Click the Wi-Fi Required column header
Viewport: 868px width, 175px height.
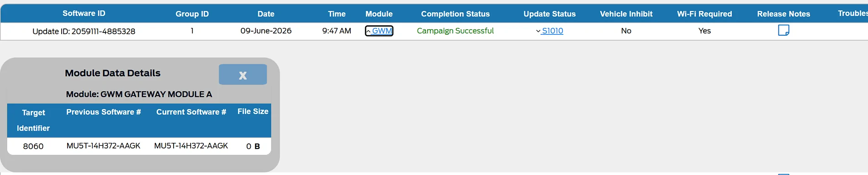[x=704, y=14]
